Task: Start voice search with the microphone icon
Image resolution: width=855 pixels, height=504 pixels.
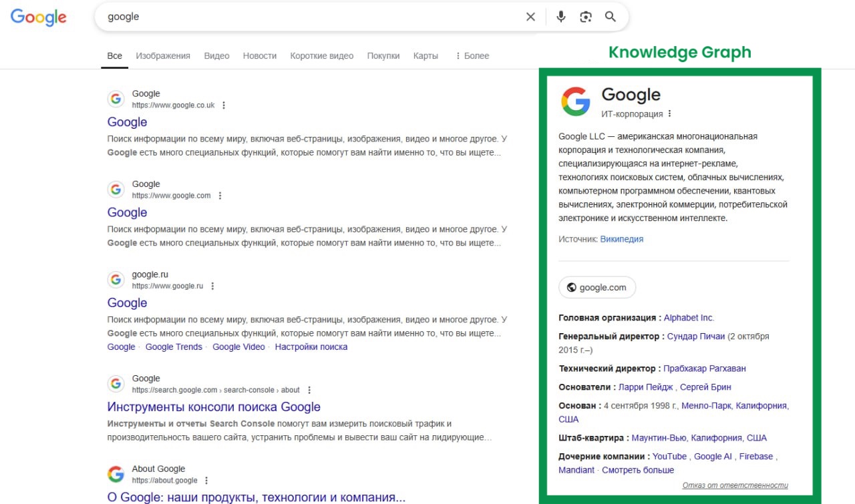Action: click(561, 17)
